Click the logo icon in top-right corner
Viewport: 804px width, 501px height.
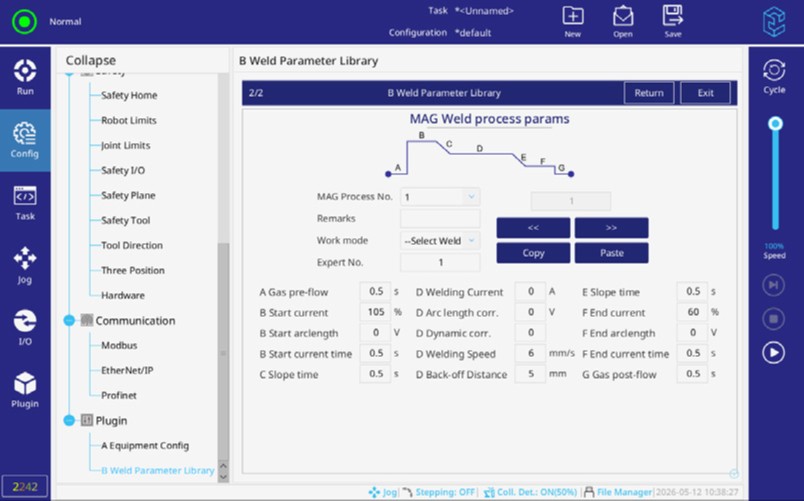[774, 22]
